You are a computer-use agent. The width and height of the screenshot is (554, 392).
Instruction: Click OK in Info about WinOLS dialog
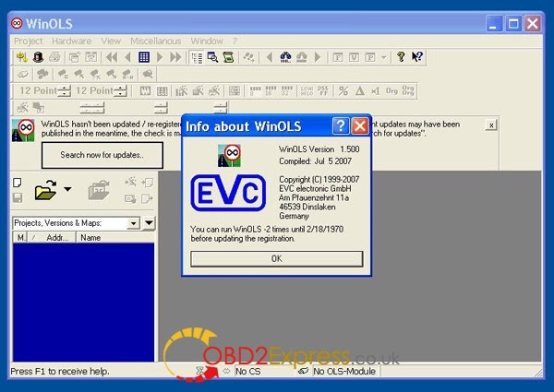coord(277,259)
